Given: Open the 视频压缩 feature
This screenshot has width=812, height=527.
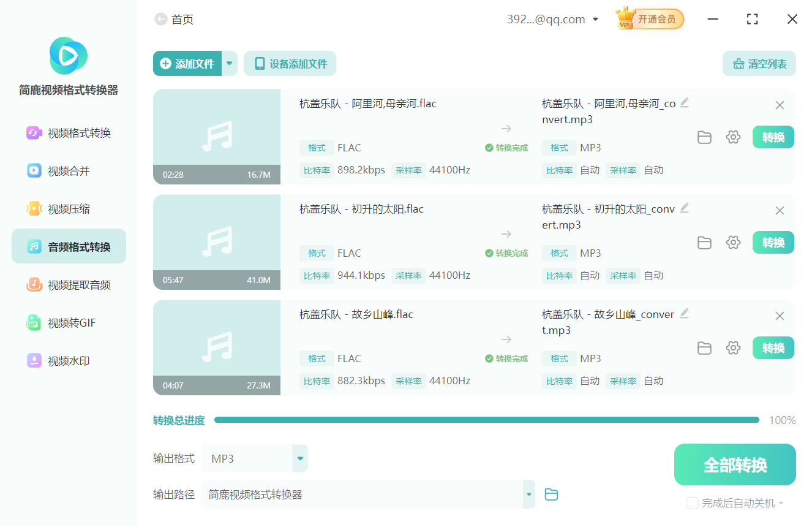Looking at the screenshot, I should [x=68, y=208].
